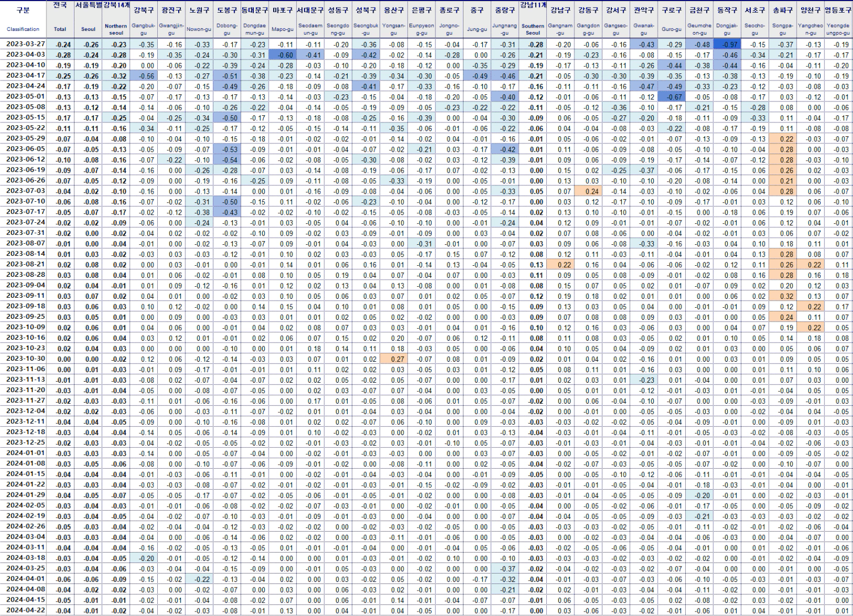The image size is (853, 616).
Task: Select the '종로구' column header
Action: coord(449,10)
